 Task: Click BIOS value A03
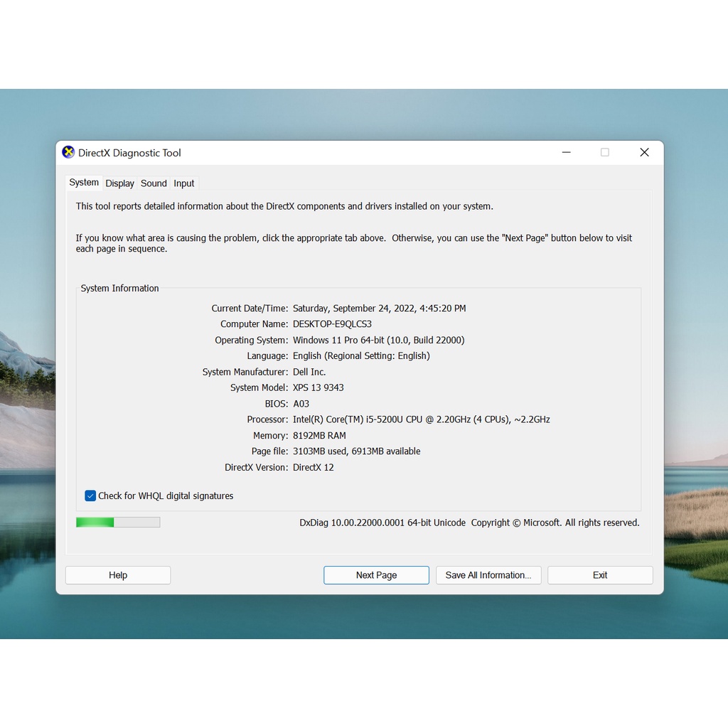coord(301,404)
